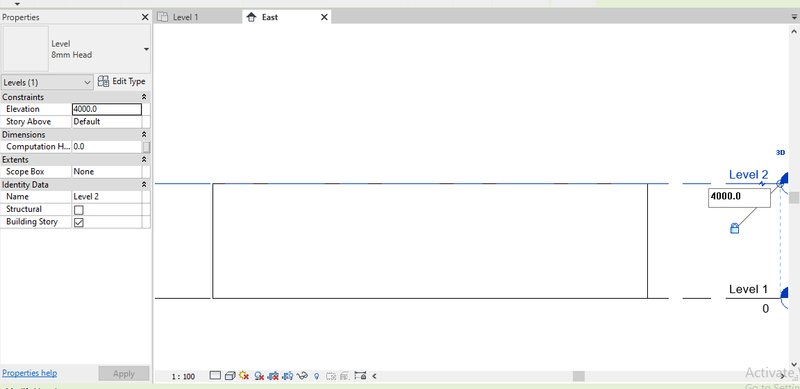
Task: Collapse the Constraints section
Action: tap(144, 97)
